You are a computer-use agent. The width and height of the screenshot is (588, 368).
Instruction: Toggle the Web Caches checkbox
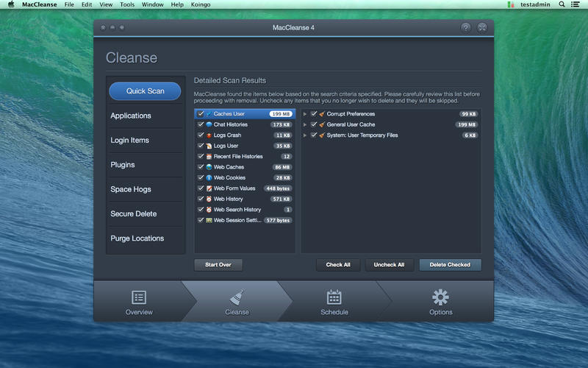[x=201, y=167]
